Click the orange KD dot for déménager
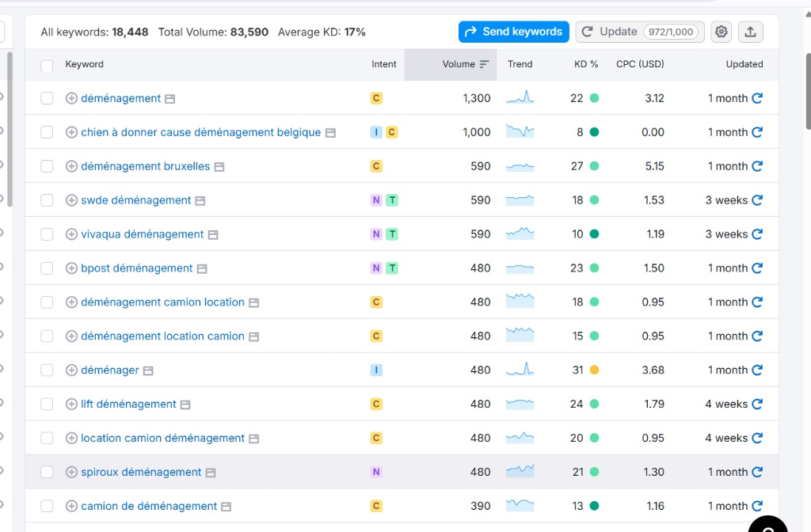The image size is (811, 532). click(594, 370)
